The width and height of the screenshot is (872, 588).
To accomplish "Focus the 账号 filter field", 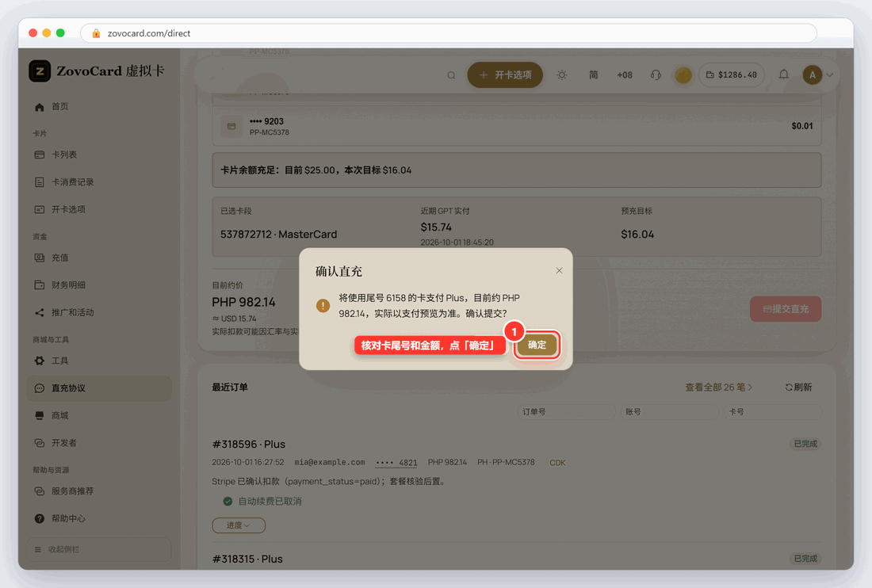I will 669,412.
